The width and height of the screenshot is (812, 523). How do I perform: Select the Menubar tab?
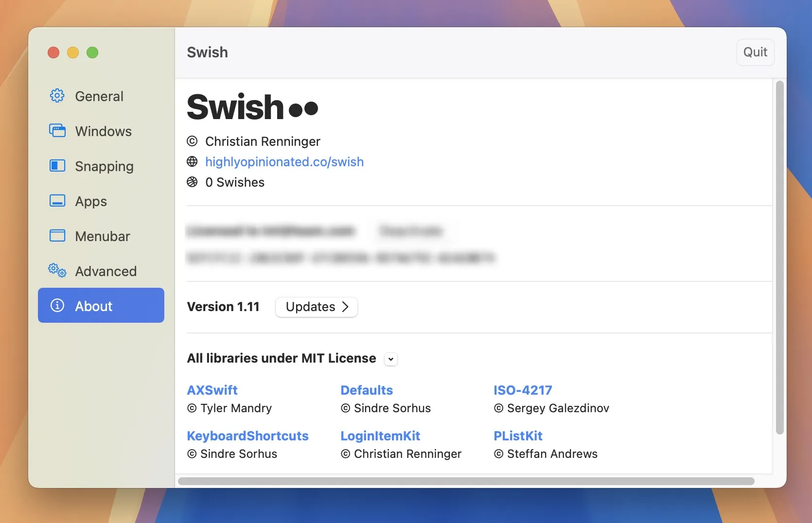101,236
